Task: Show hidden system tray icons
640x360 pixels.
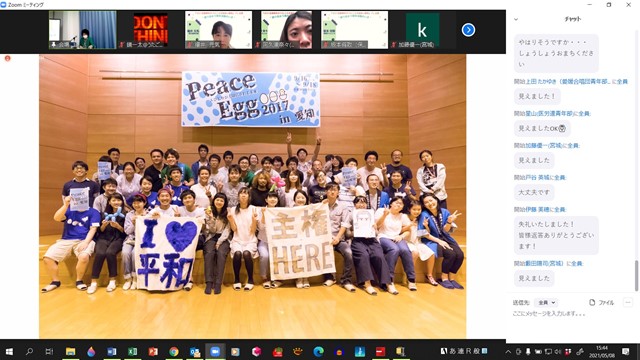Action: point(508,351)
